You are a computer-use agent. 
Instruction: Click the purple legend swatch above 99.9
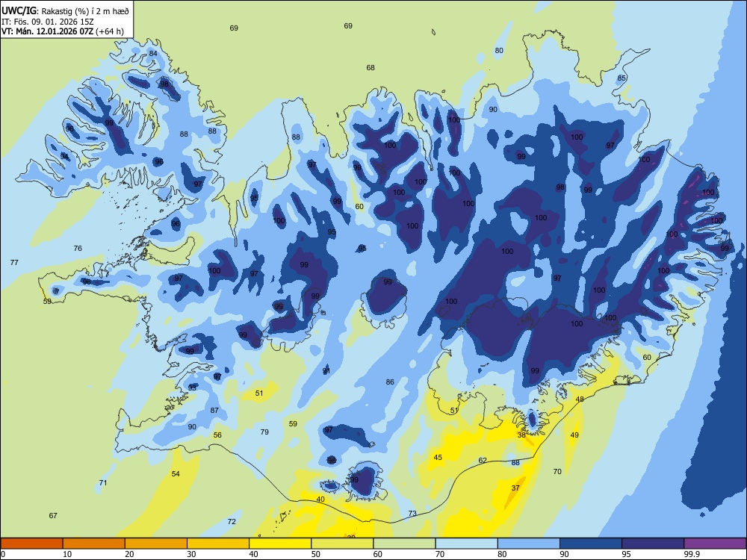(x=715, y=544)
